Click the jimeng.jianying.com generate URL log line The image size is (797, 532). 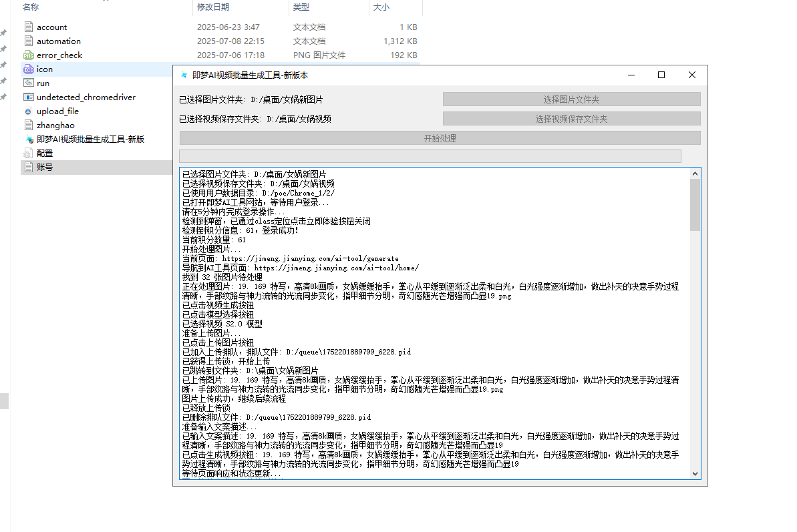(x=290, y=258)
